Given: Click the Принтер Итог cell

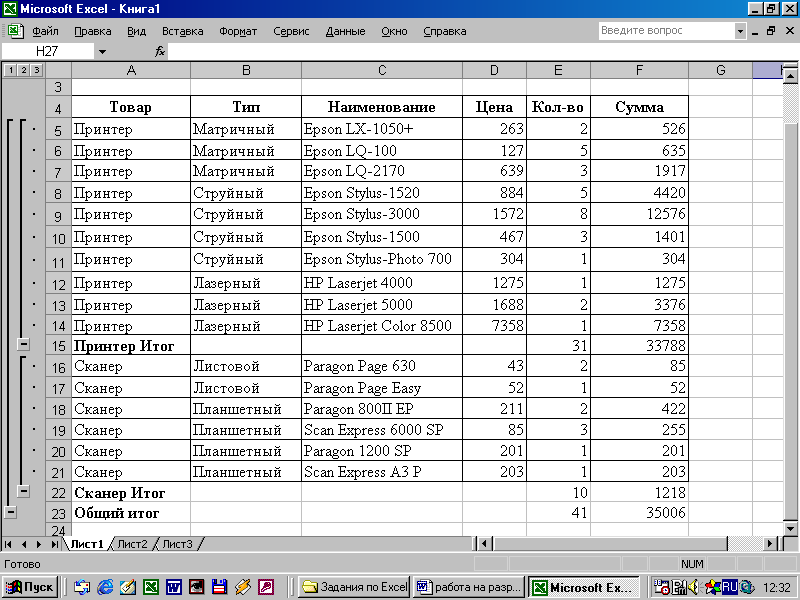Looking at the screenshot, I should [x=131, y=345].
